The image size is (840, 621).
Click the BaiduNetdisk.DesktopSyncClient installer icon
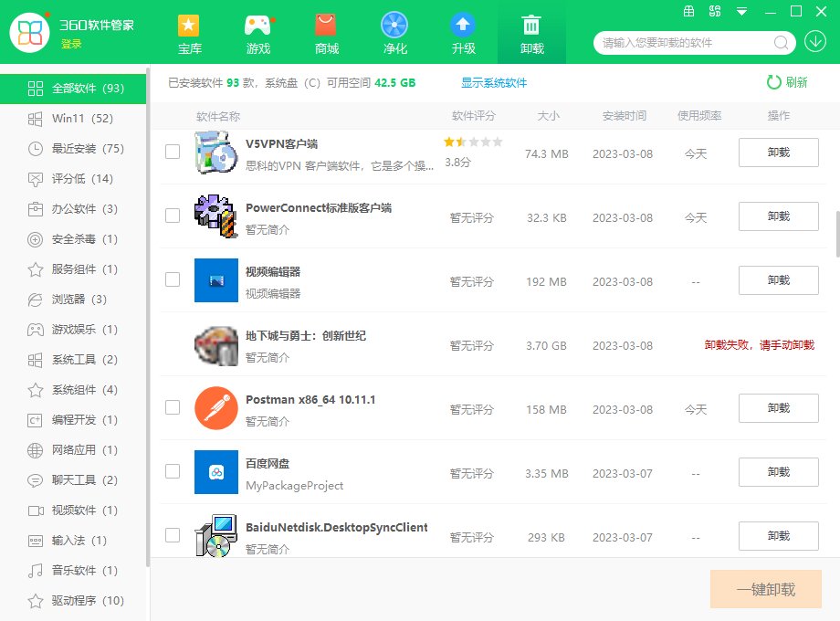pyautogui.click(x=215, y=536)
